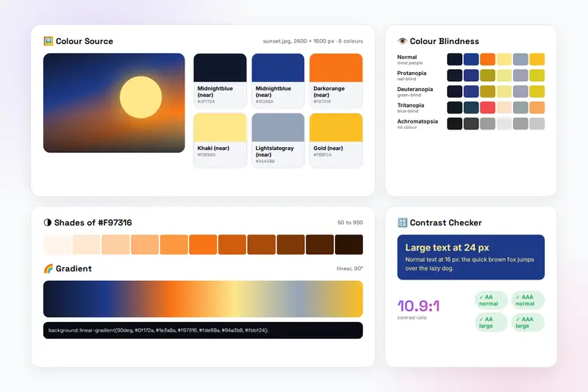Click the gray-lavender swatch in Protanopia row
Viewport: 588px width, 392px height.
tap(520, 76)
